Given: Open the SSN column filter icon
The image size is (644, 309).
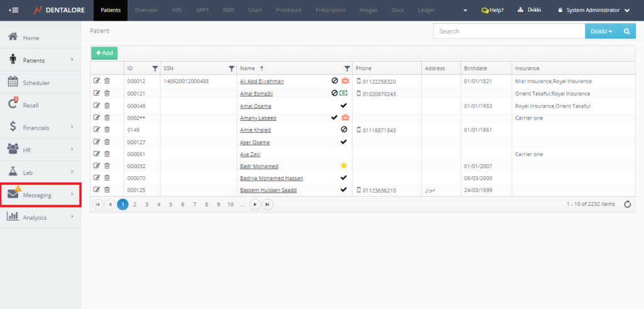Looking at the screenshot, I should tap(231, 68).
